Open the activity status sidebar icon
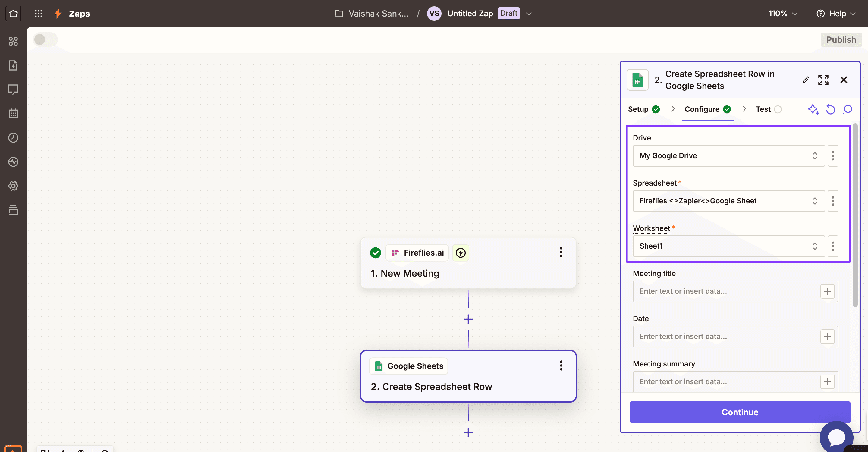This screenshot has height=452, width=868. [13, 162]
